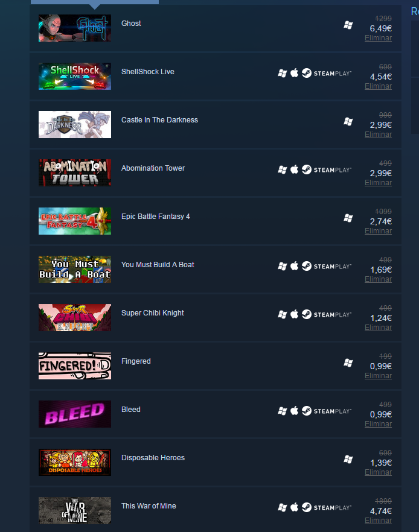Click the Windows icon on the Fingered row
The width and height of the screenshot is (419, 532).
tap(348, 363)
